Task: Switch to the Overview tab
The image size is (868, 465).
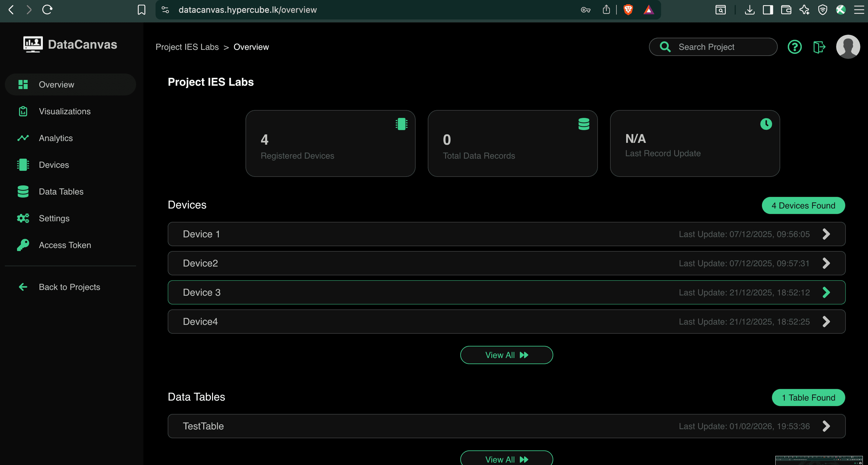Action: coord(70,84)
